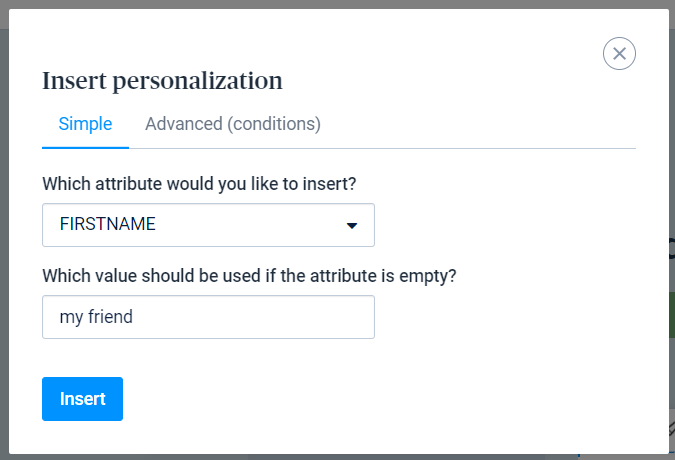675x460 pixels.
Task: Switch to the Simple tab
Action: click(x=85, y=124)
